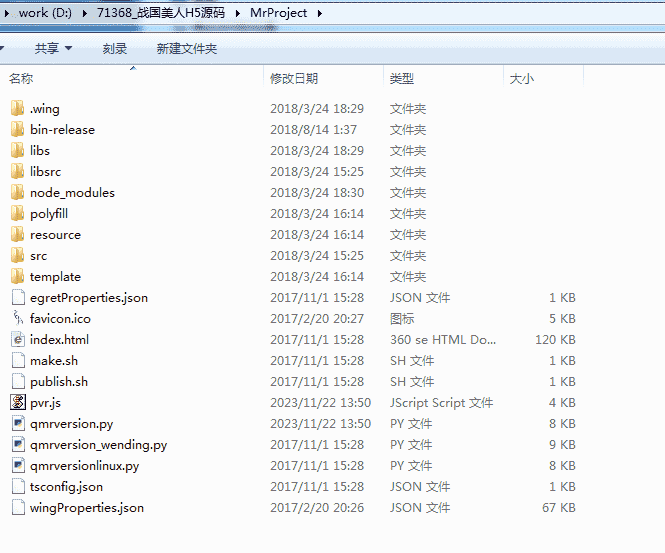Image resolution: width=665 pixels, height=553 pixels.
Task: Select the qmrversion.py file icon
Action: point(17,423)
